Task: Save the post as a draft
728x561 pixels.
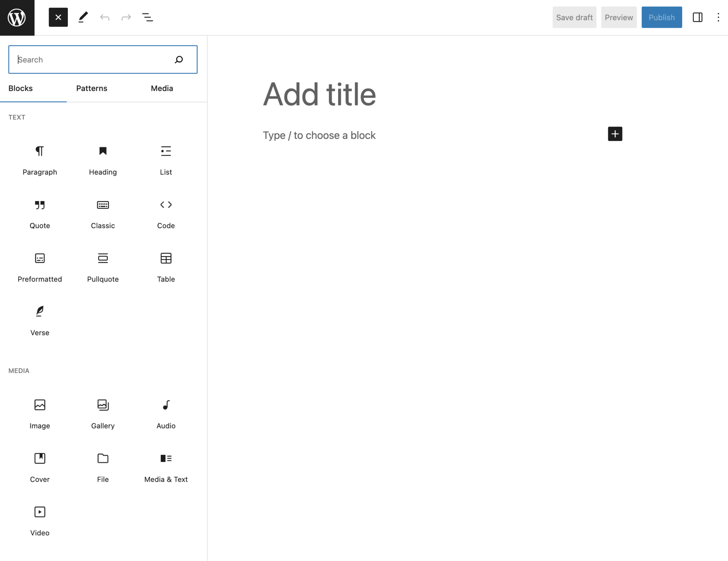Action: tap(574, 17)
